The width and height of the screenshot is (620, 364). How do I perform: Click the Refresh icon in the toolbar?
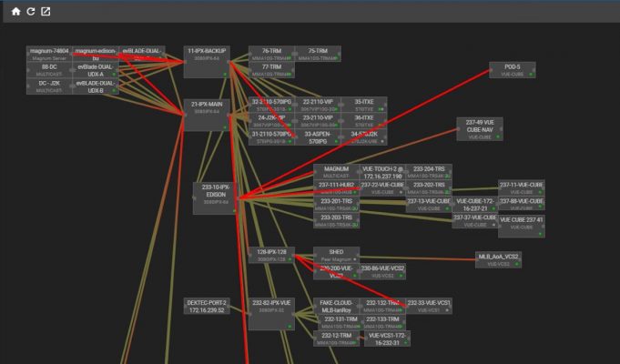[30, 12]
